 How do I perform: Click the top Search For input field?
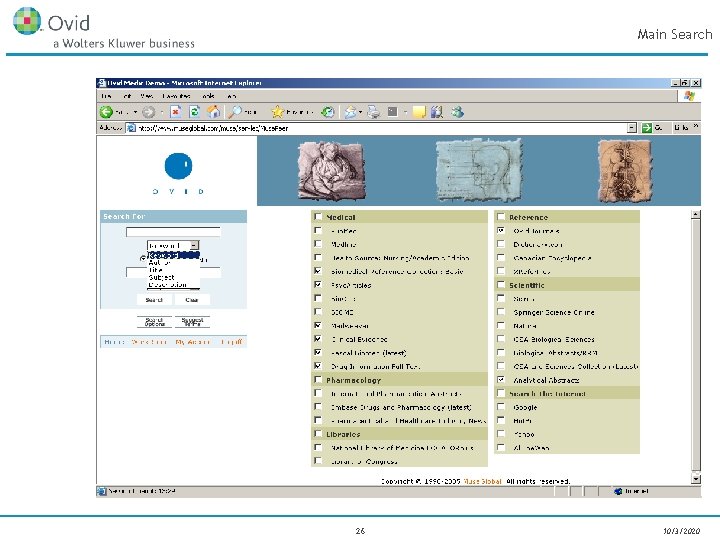(173, 231)
